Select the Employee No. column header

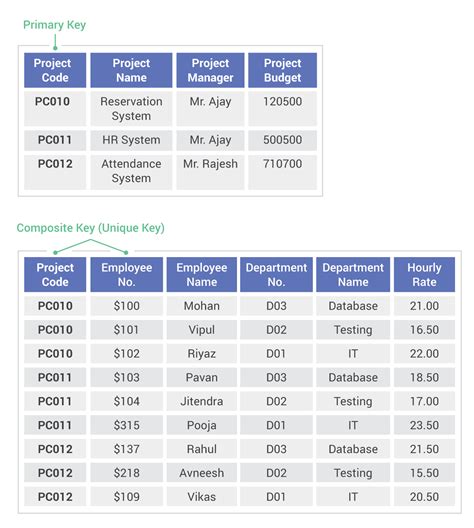[x=127, y=275]
